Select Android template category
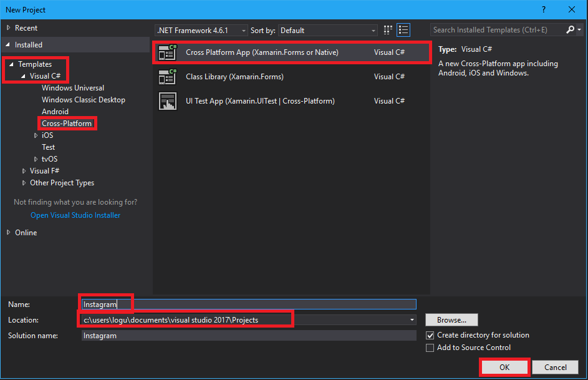This screenshot has height=380, width=588. (55, 112)
